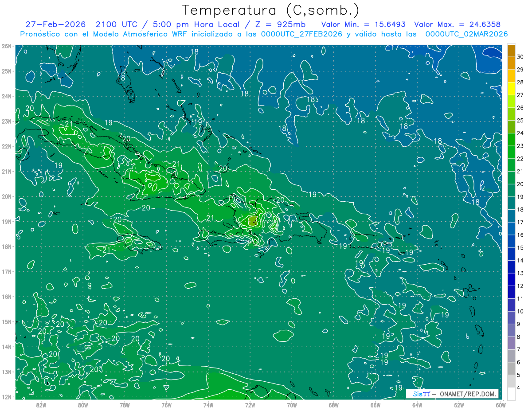Click the legend label "30"
Viewport: 532px width, 411px height.
pyautogui.click(x=520, y=57)
